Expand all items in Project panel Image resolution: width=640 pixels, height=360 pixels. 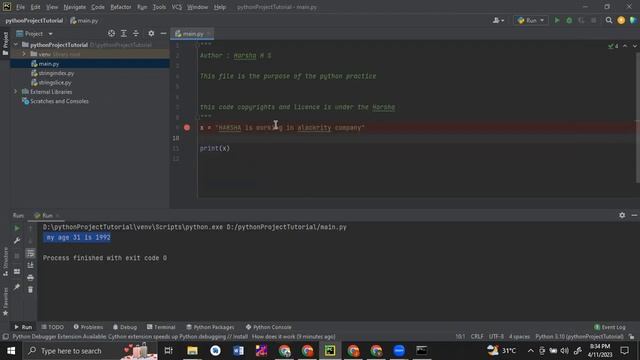coord(124,33)
